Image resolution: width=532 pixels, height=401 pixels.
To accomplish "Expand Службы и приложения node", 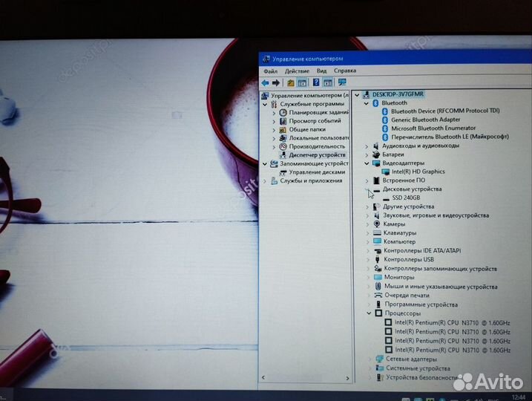I will (265, 181).
